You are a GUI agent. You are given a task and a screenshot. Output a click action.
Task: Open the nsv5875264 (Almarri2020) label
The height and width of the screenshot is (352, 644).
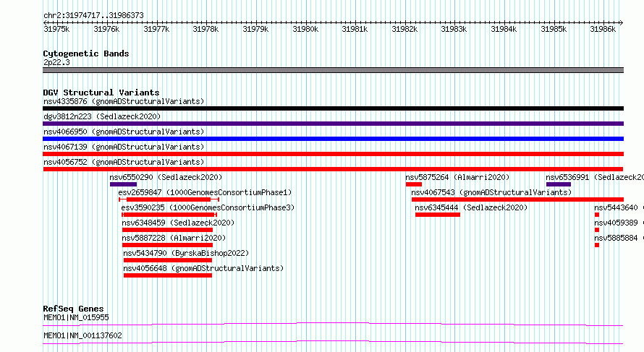coord(457,177)
